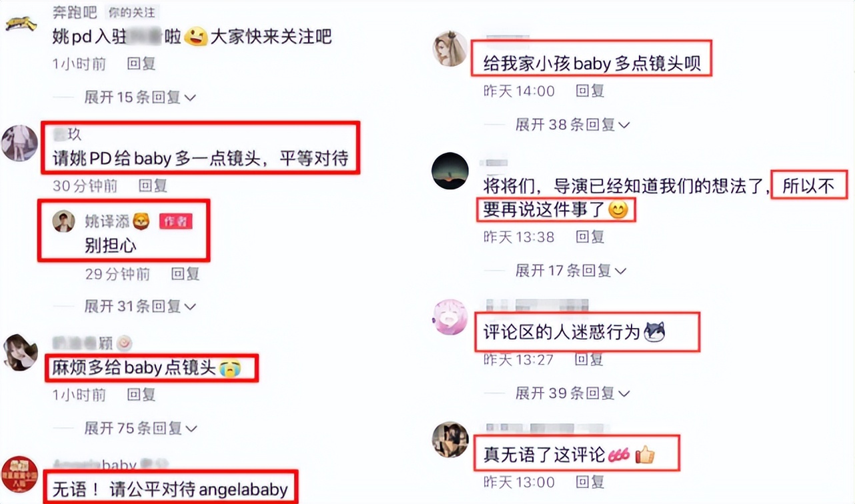Viewport: 855px width, 504px height.
Task: Click the avatar beside the 请姚PD comment
Action: coord(20,143)
